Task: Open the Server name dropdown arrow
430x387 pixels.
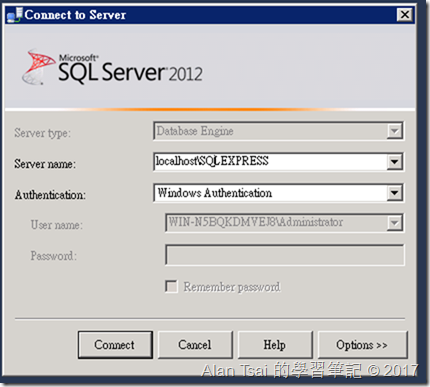Action: click(395, 162)
